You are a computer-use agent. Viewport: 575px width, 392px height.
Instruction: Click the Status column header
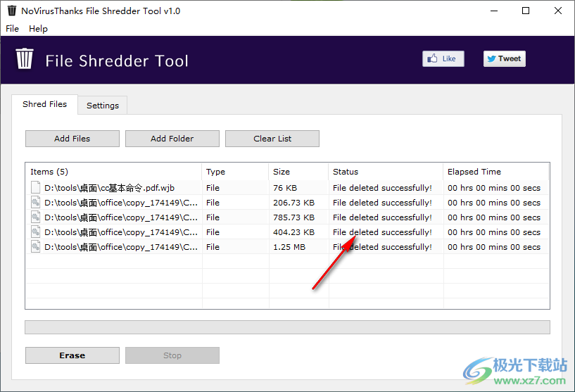pos(386,172)
